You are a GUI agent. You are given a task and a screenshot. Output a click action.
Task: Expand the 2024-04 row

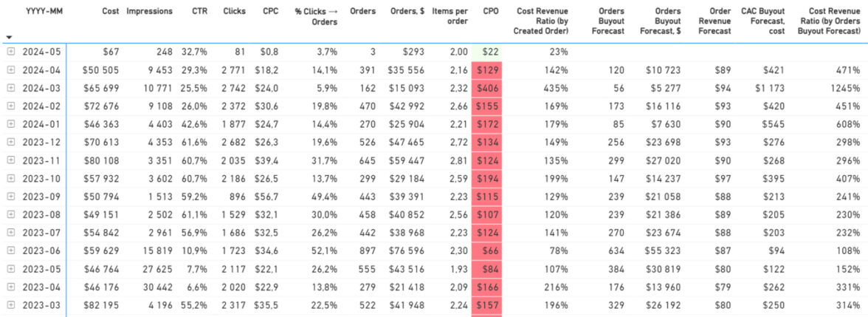(10, 69)
